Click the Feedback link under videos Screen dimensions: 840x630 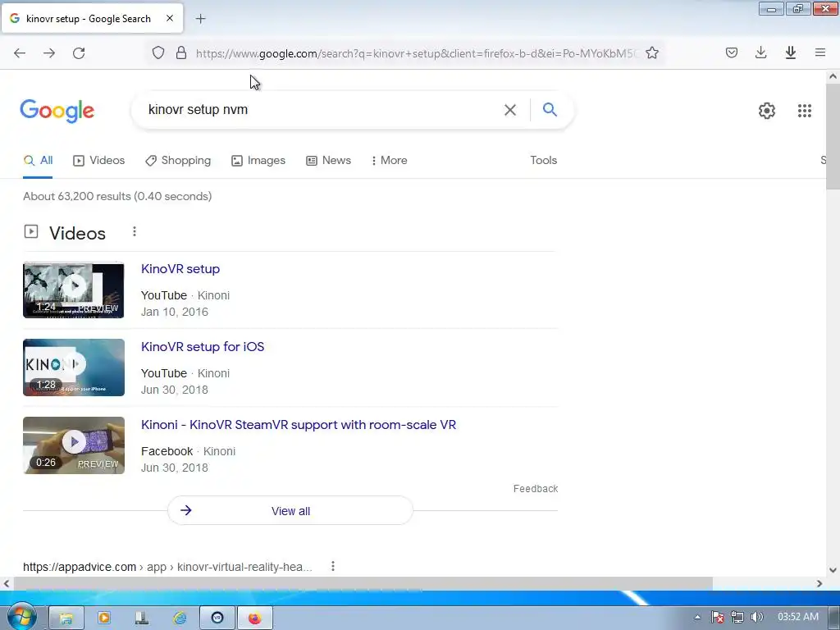535,489
